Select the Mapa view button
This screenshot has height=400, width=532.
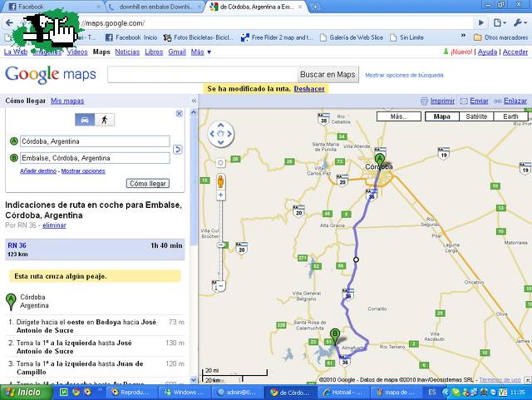pos(441,116)
